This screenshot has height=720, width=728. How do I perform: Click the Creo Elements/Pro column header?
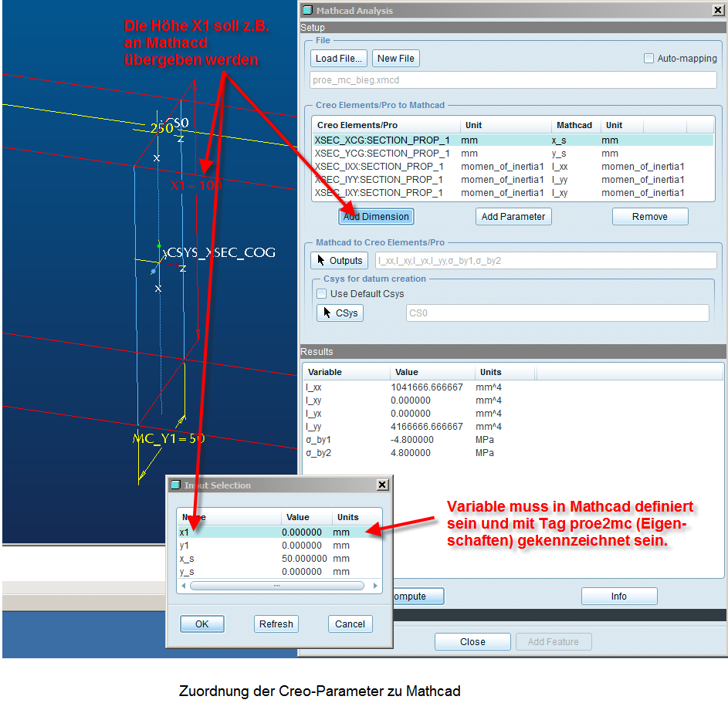(386, 125)
